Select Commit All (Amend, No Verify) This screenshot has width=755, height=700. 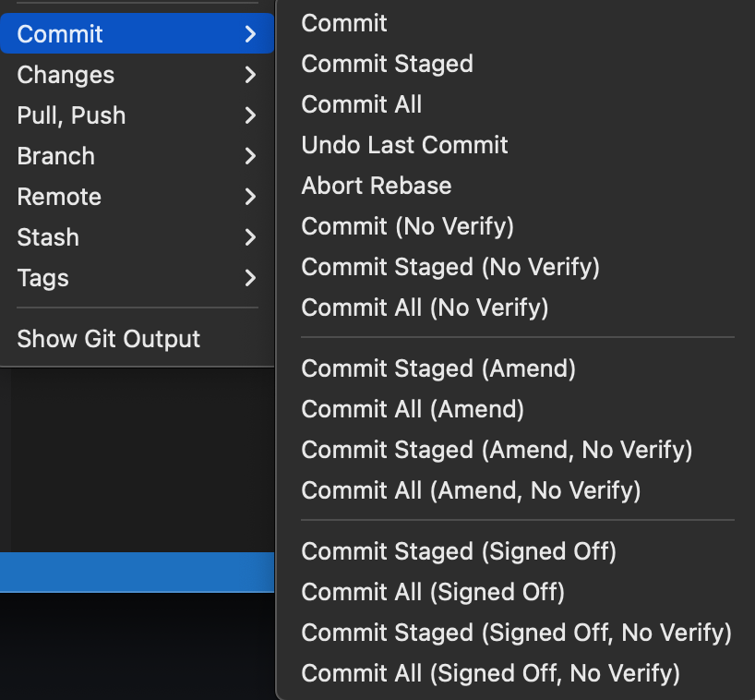[471, 490]
